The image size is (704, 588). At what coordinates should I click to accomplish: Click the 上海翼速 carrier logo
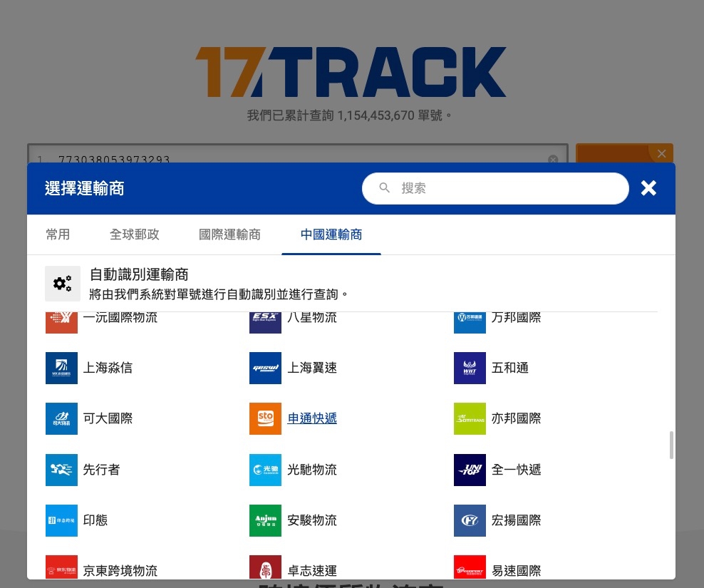265,368
